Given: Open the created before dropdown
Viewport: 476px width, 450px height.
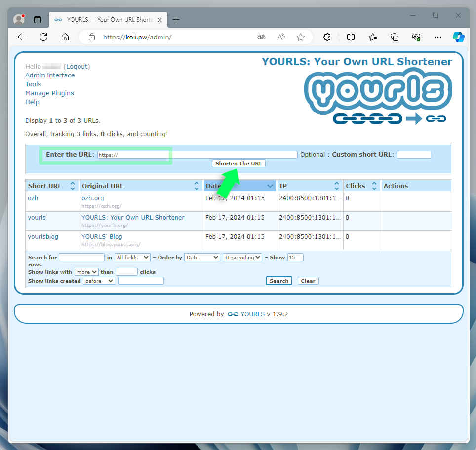Looking at the screenshot, I should click(x=99, y=281).
